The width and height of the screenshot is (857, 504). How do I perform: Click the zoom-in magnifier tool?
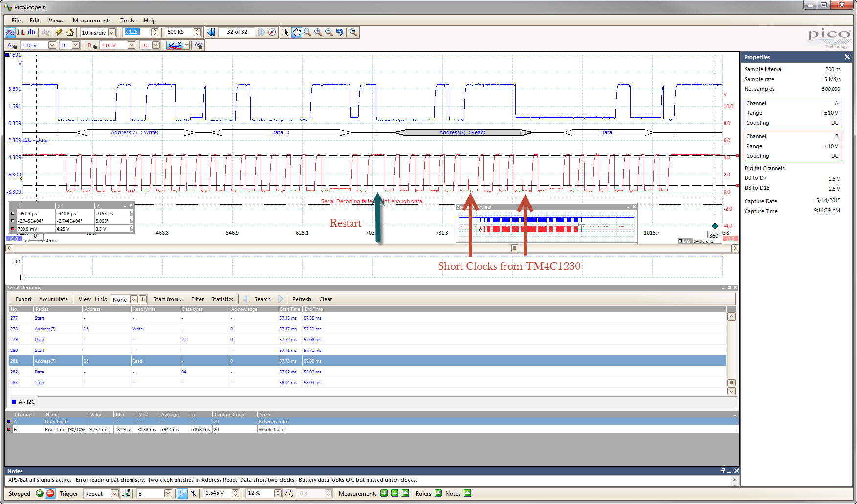click(318, 32)
